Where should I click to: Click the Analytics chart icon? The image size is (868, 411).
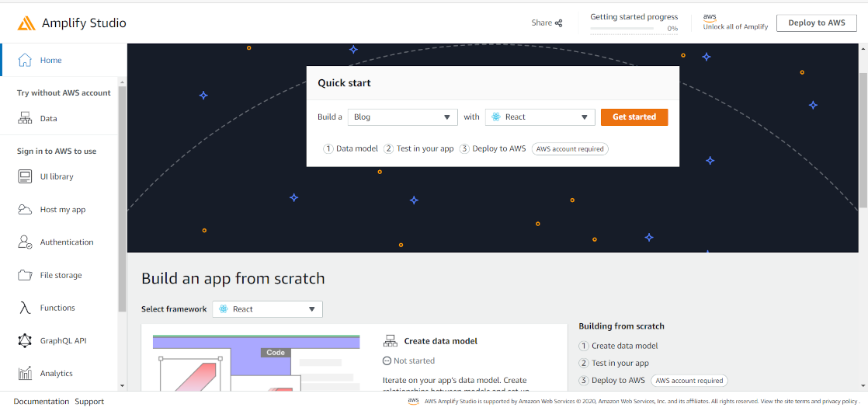(x=25, y=374)
